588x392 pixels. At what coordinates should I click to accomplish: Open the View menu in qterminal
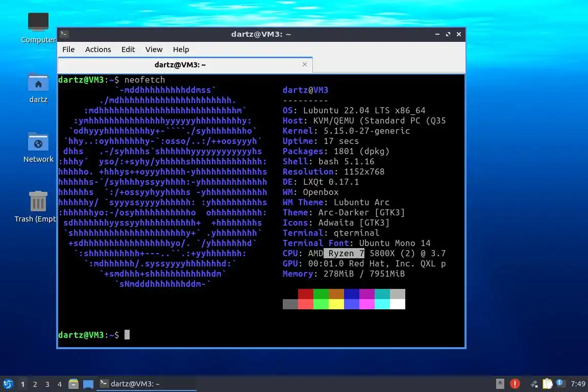[154, 50]
